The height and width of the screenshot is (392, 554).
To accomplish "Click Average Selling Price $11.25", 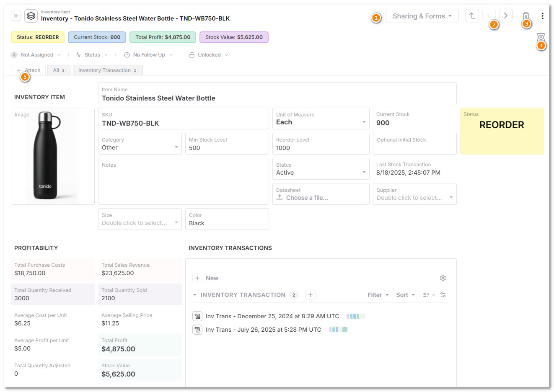I will point(110,323).
